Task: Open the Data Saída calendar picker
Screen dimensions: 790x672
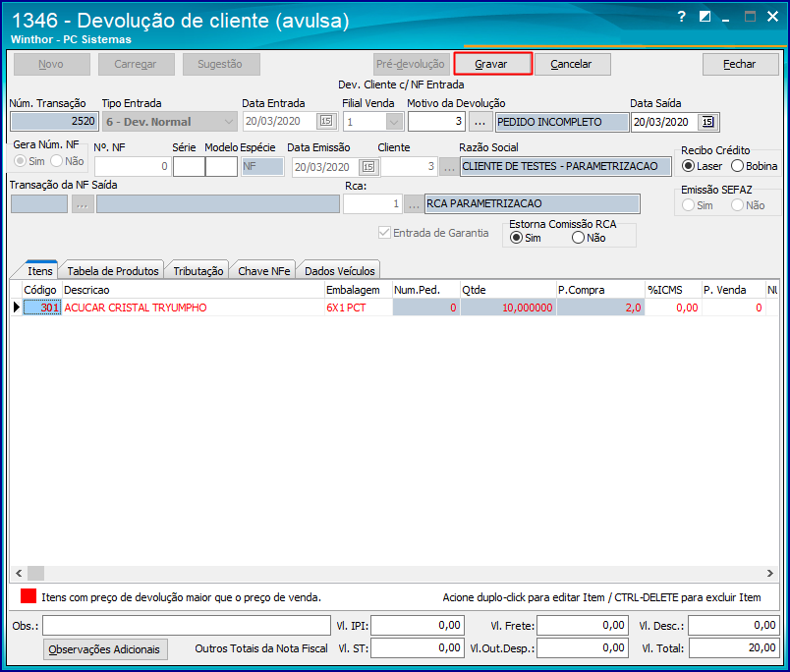Action: (707, 122)
